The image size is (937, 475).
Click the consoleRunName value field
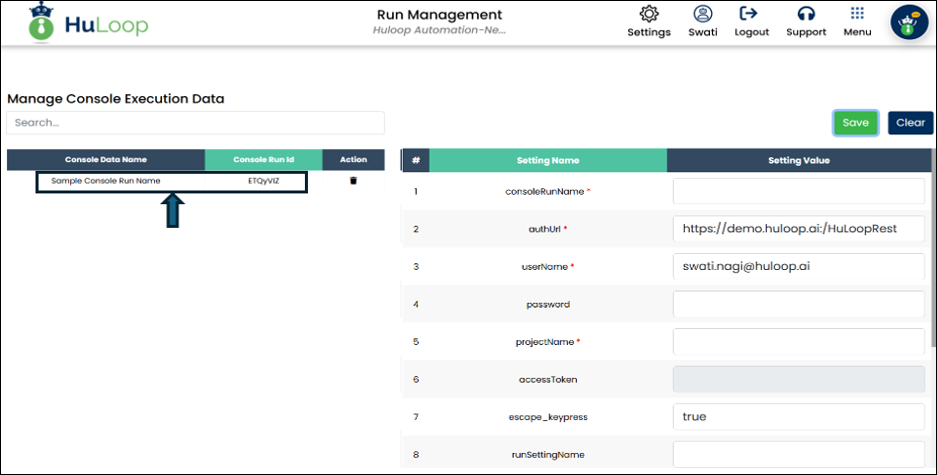click(x=798, y=191)
